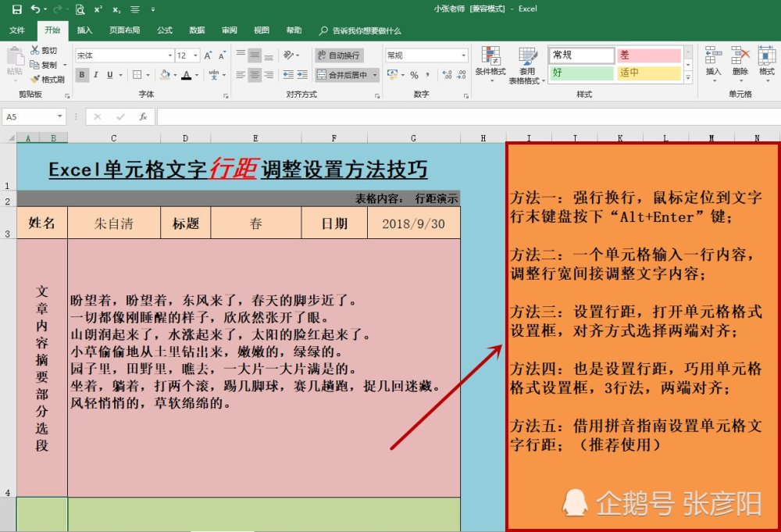
Task: Switch to the 页面布局 (Page Layout) tab
Action: click(x=124, y=30)
